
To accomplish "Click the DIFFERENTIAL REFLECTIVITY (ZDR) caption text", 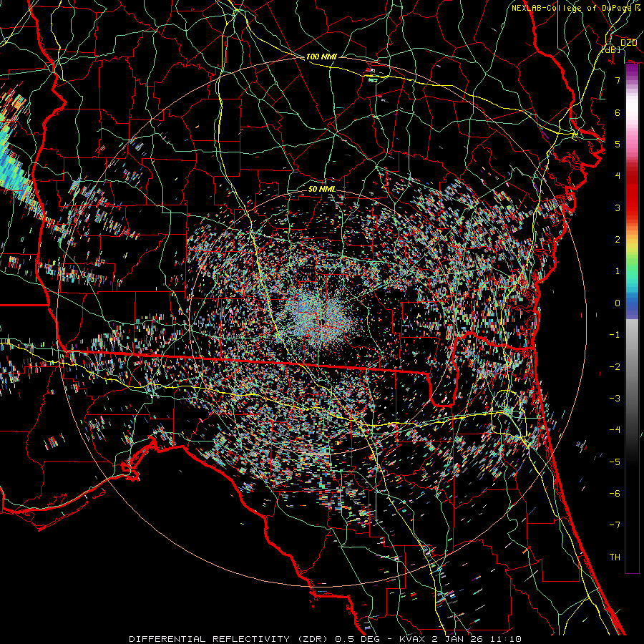I will (x=228, y=639).
